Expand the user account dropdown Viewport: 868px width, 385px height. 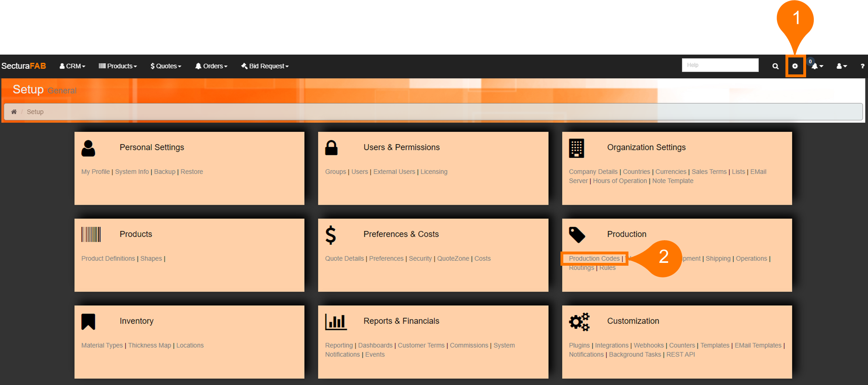[841, 66]
